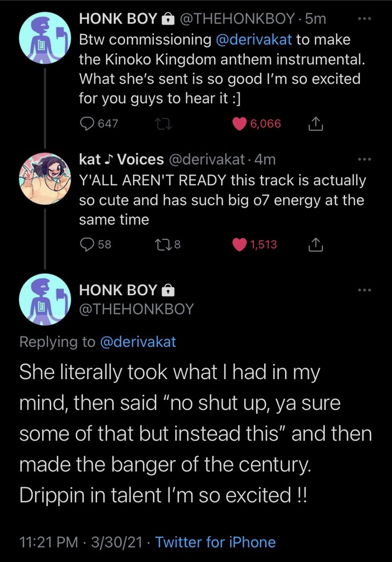The image size is (392, 562).
Task: Reply to HONK BOY's first tweet
Action: tap(88, 124)
